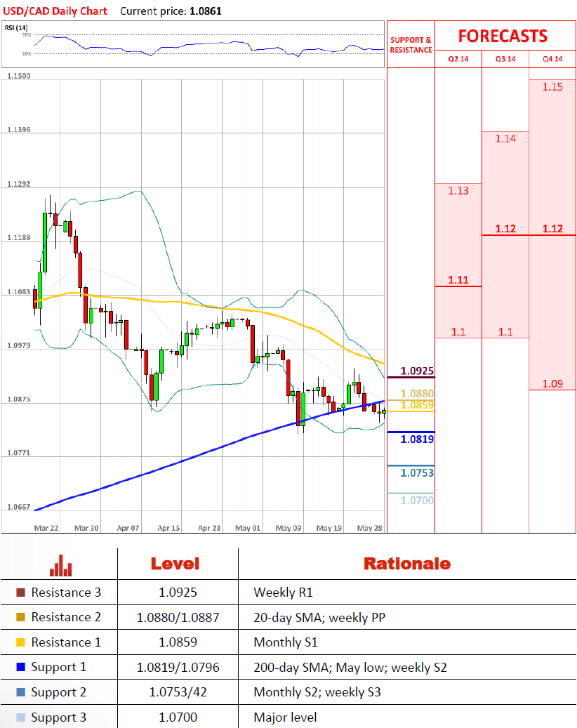Viewport: 577px width, 728px height.
Task: Click 'Monthly S2; weekly S3' rationale
Action: coord(317,692)
